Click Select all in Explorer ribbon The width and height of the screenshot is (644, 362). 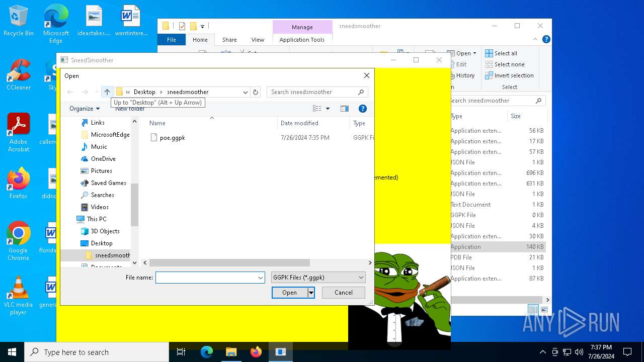click(501, 53)
